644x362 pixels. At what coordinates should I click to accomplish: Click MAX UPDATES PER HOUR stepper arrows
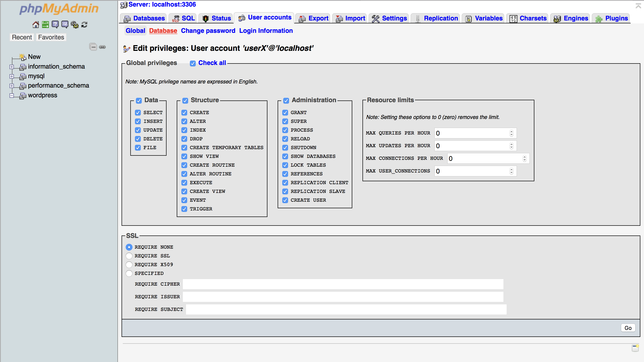[x=512, y=146]
